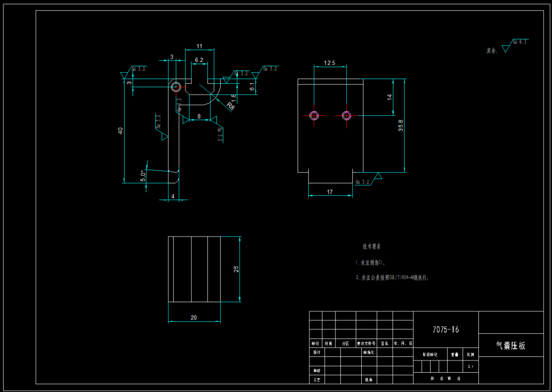Image resolution: width=552 pixels, height=392 pixels.
Task: Click the "阶段标记" title block label
Action: [x=430, y=354]
